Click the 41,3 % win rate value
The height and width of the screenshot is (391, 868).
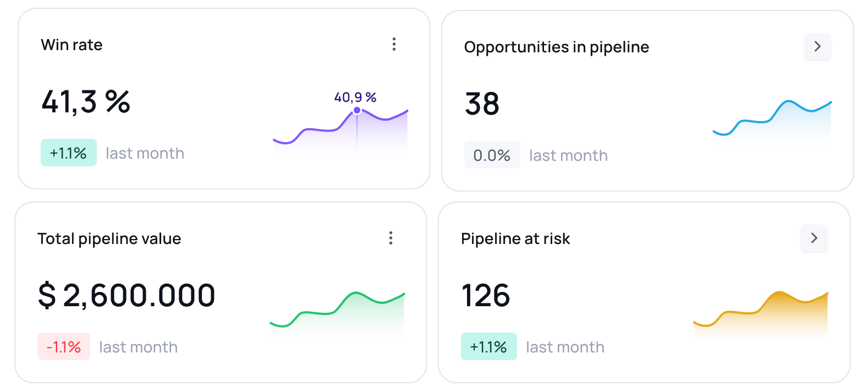pyautogui.click(x=86, y=102)
